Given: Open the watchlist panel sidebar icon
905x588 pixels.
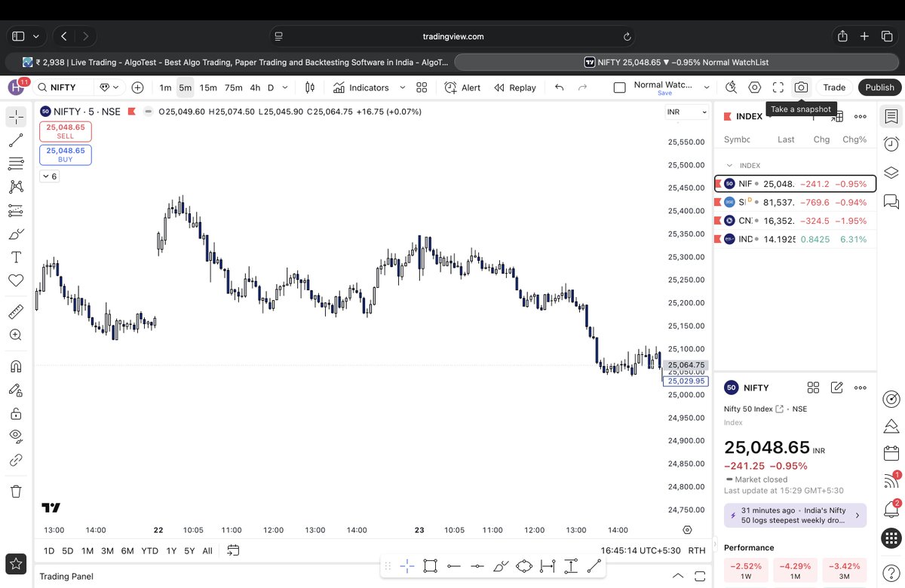Looking at the screenshot, I should pos(891,117).
